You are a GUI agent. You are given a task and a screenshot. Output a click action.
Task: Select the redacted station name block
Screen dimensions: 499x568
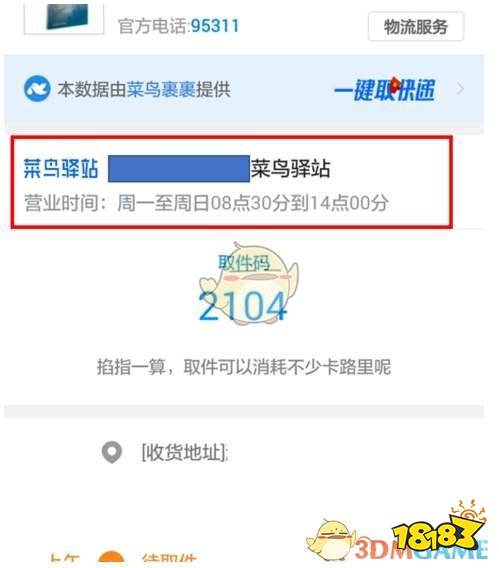point(179,168)
